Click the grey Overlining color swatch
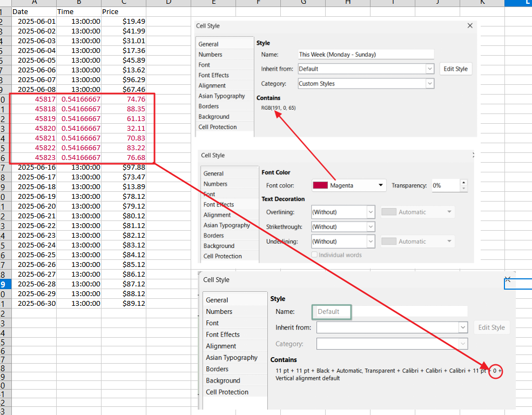Viewport: 532px width, 415px height. tap(389, 212)
